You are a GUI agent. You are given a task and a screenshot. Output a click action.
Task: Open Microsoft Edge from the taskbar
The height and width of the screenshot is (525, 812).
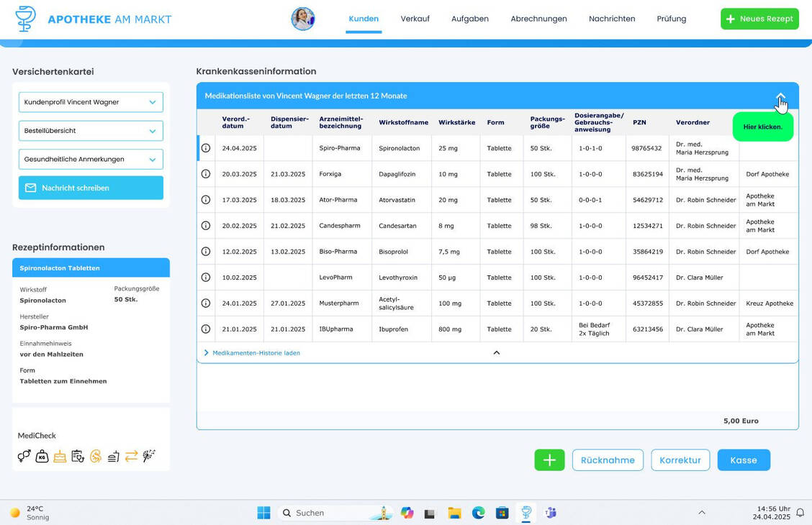click(478, 513)
